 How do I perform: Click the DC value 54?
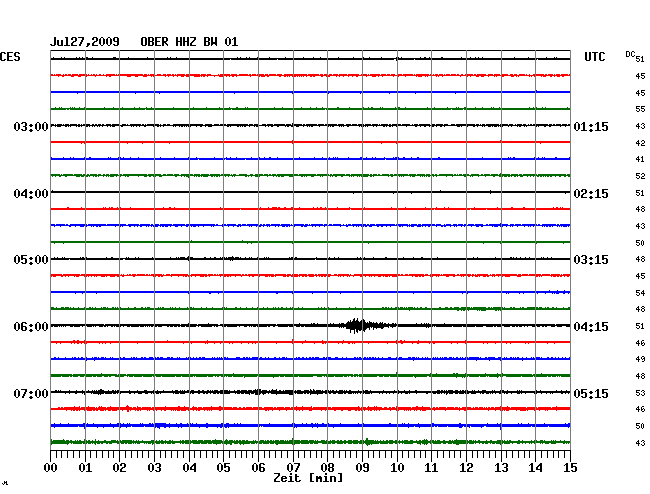(x=640, y=293)
